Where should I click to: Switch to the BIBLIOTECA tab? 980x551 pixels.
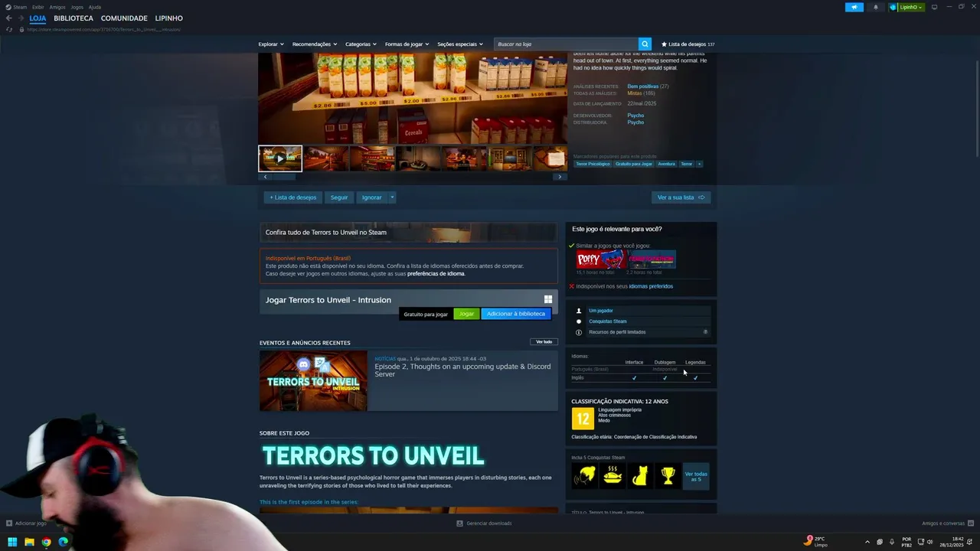[x=73, y=18]
